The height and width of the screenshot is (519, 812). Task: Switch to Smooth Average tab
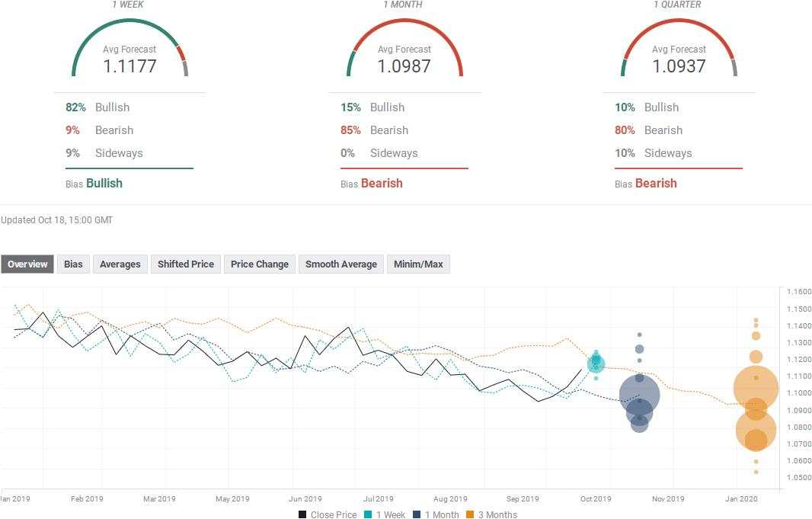(x=340, y=264)
